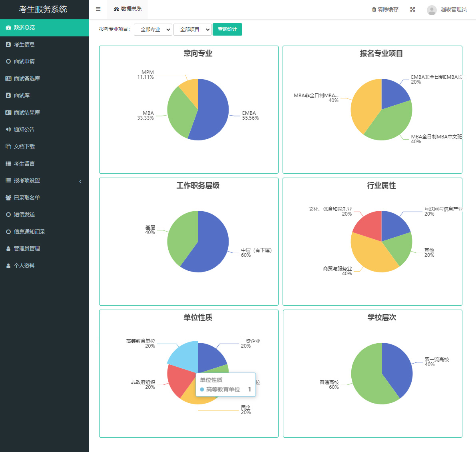Click the 文档下载 copy icon

tap(8, 146)
